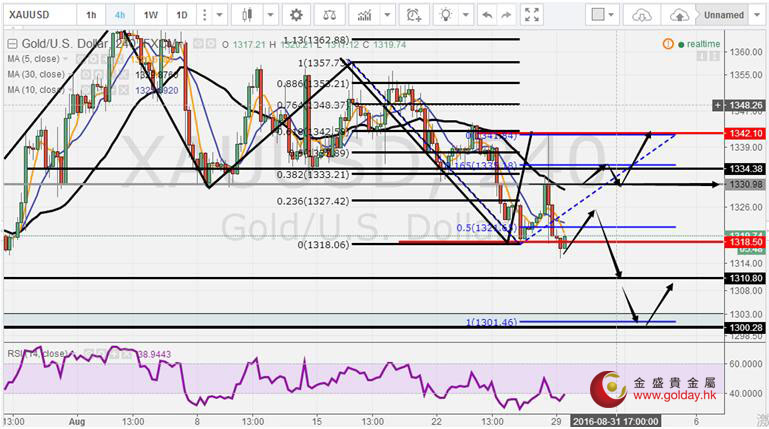Select the 1W interval
The image size is (769, 429).
coord(151,15)
